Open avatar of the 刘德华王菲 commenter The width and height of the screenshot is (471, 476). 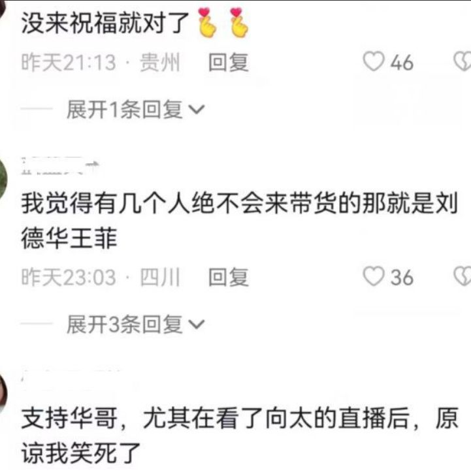[x=3, y=179]
